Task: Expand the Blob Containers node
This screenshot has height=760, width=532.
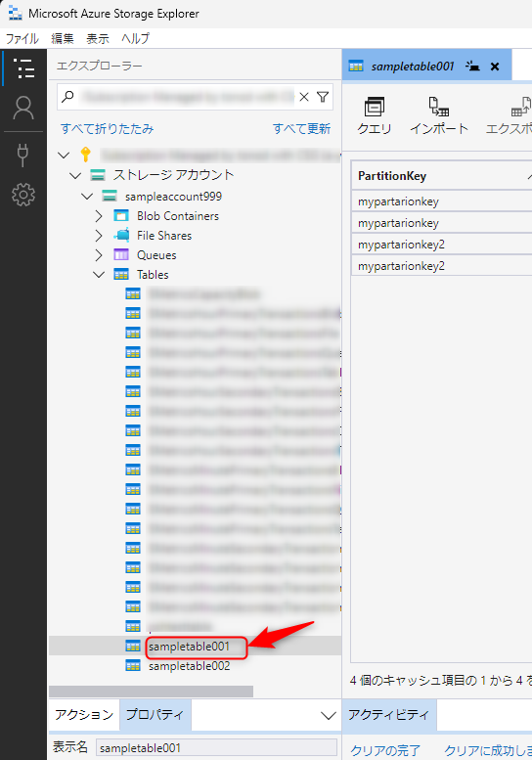Action: [99, 216]
